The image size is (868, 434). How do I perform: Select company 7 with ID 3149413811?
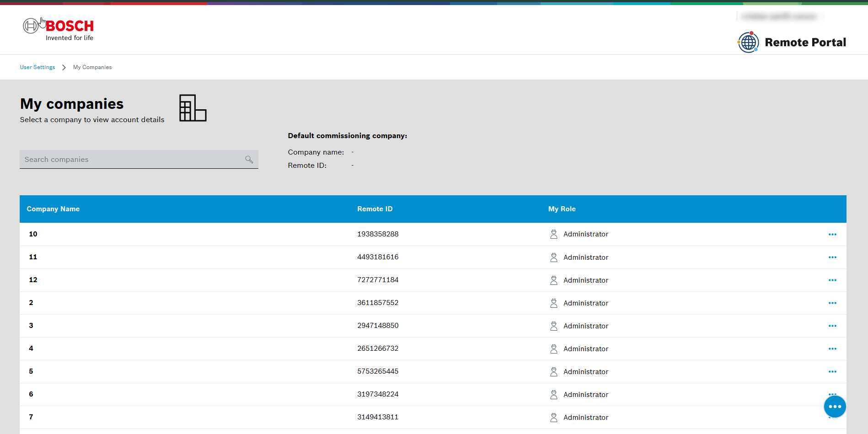pyautogui.click(x=433, y=417)
